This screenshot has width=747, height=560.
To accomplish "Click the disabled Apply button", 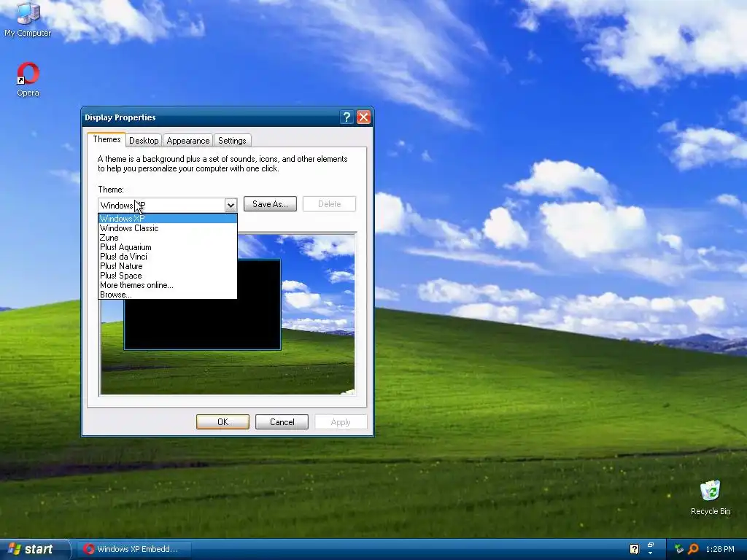I will point(341,422).
